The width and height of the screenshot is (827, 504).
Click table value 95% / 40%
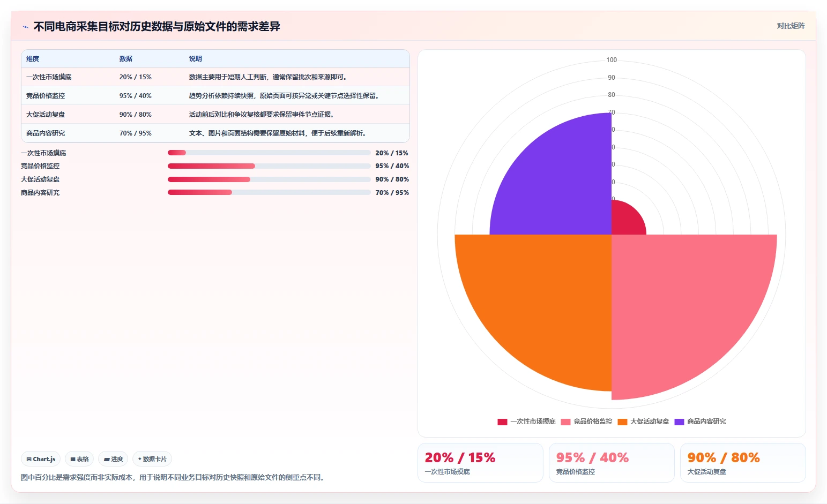pyautogui.click(x=136, y=96)
